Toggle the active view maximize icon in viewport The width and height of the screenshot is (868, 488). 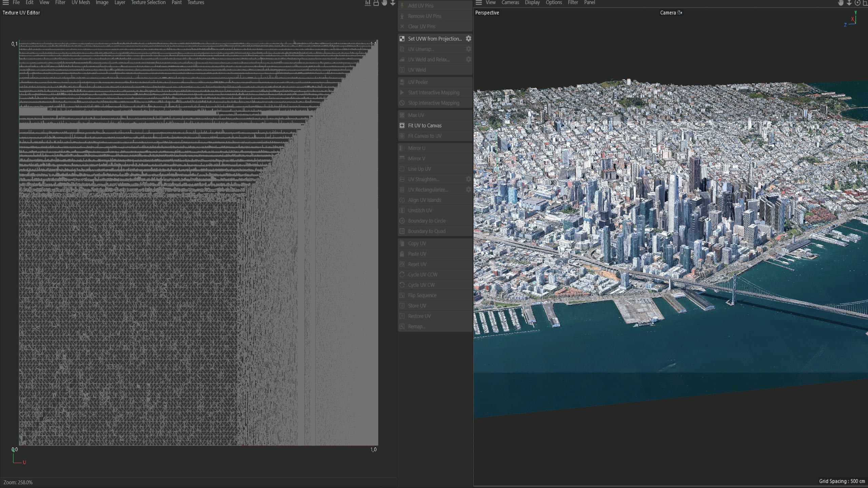pos(865,3)
